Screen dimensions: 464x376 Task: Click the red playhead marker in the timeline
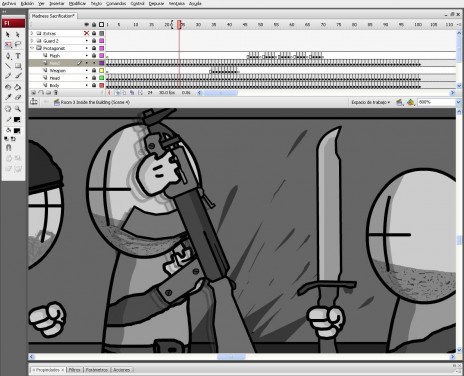coord(179,24)
